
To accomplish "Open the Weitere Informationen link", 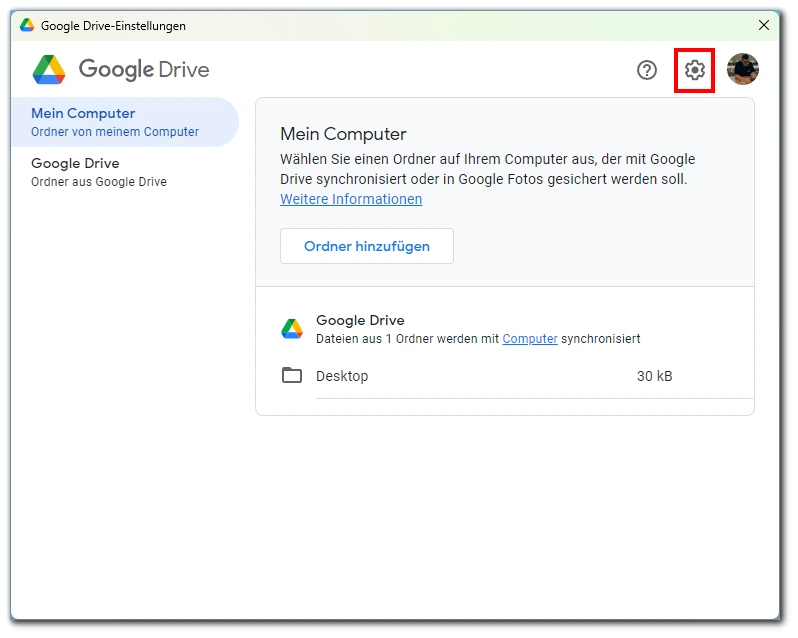I will (x=351, y=199).
